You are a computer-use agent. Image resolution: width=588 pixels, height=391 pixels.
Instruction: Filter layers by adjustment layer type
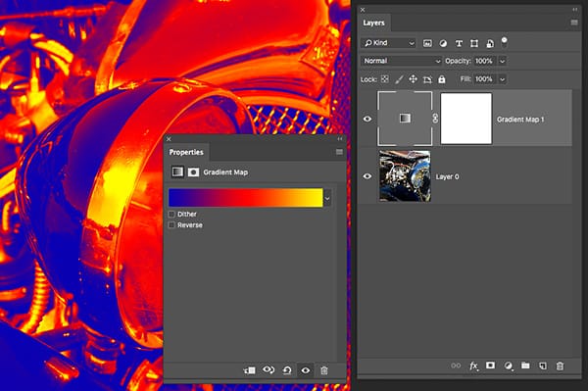pos(443,43)
